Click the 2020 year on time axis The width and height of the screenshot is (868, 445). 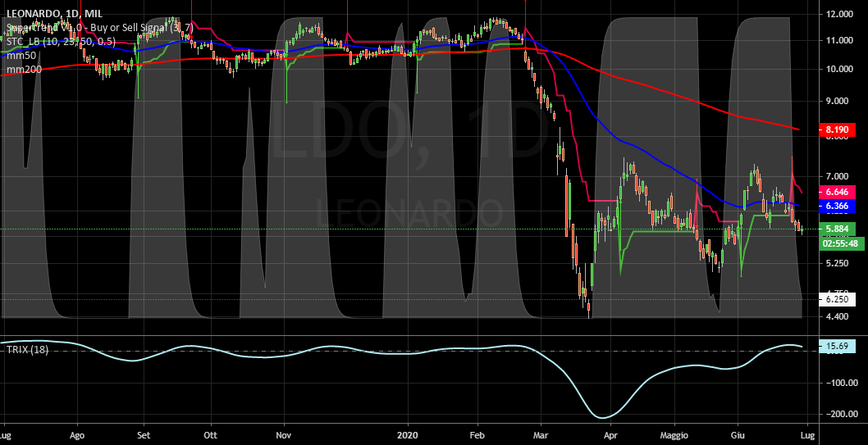pyautogui.click(x=409, y=435)
